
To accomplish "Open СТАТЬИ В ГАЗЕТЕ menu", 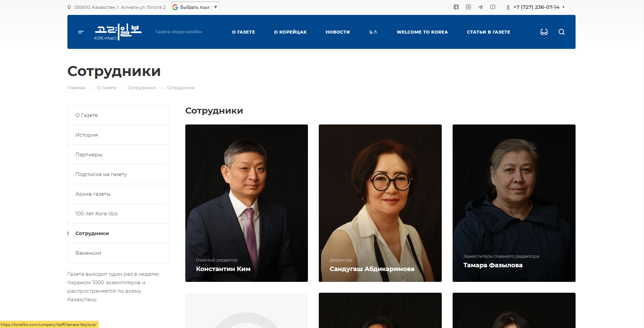I will [489, 32].
